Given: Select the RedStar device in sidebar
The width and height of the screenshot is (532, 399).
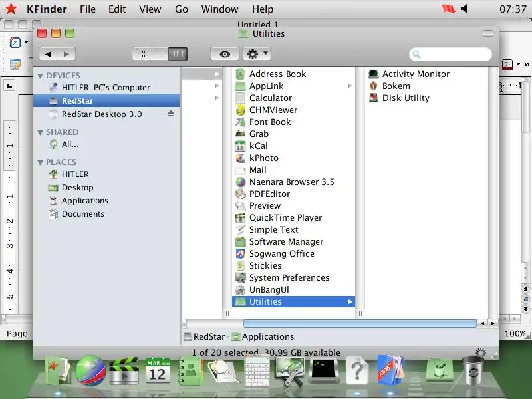Looking at the screenshot, I should 106,101.
